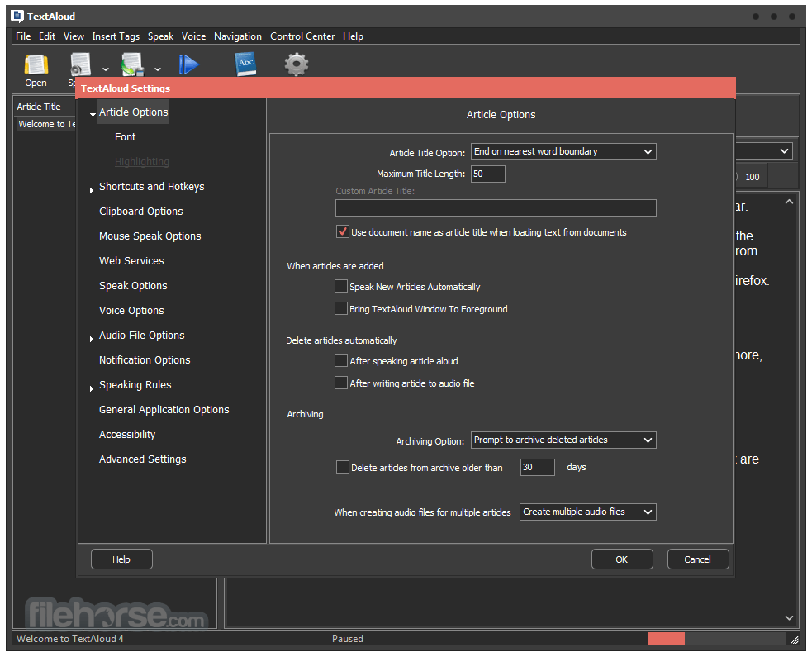
Task: Click the TextAloud app icon in title bar
Action: tap(17, 16)
